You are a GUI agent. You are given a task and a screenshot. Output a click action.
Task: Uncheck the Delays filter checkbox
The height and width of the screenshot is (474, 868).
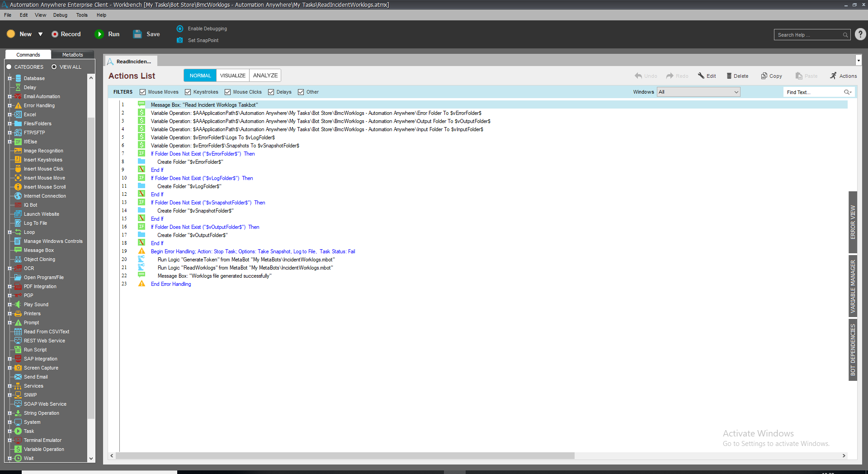[x=271, y=92]
